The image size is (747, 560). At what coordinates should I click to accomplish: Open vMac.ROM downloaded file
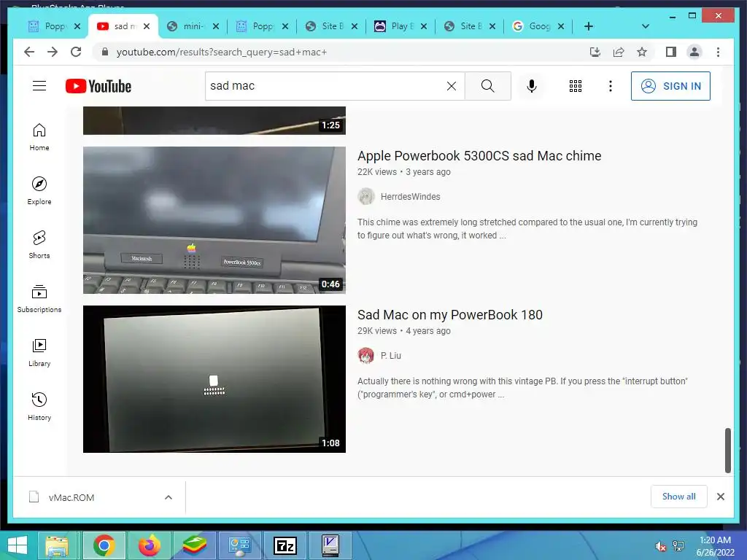click(x=71, y=497)
